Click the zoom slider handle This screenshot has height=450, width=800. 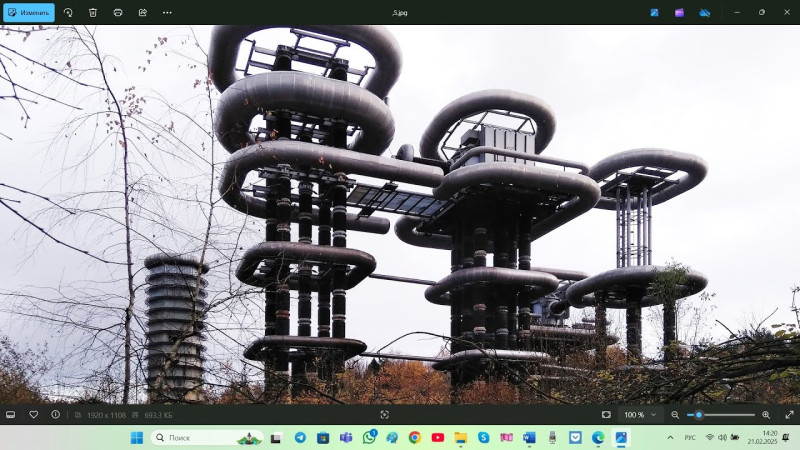point(699,414)
